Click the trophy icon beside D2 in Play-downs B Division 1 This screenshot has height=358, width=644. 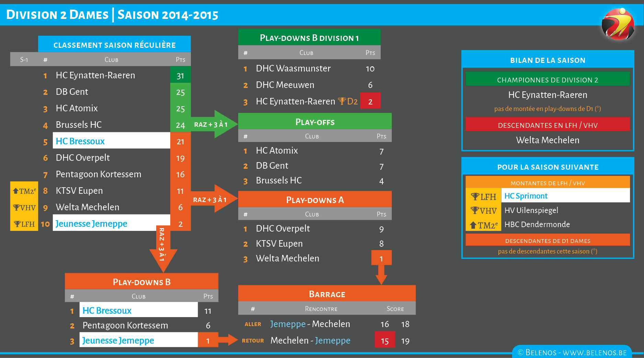342,101
